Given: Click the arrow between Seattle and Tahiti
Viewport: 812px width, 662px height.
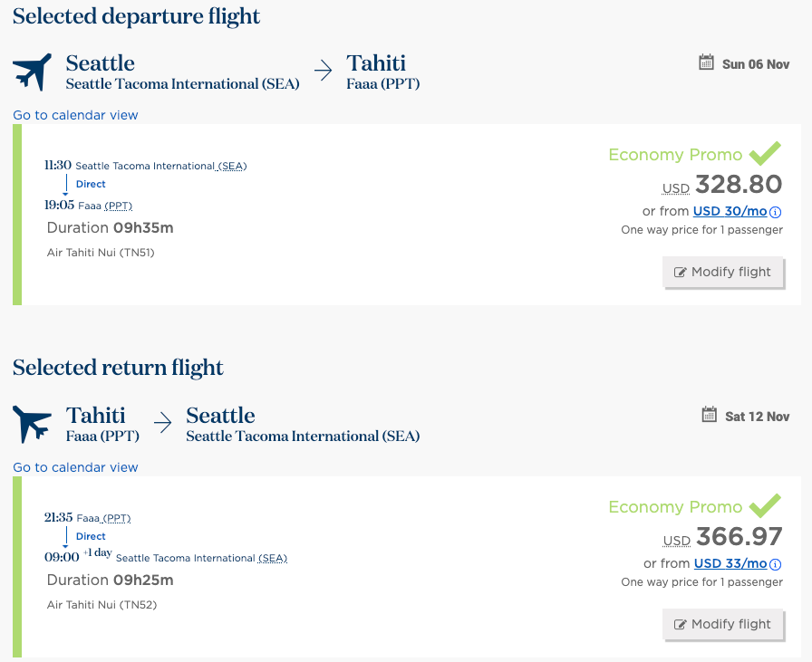Looking at the screenshot, I should coord(324,71).
